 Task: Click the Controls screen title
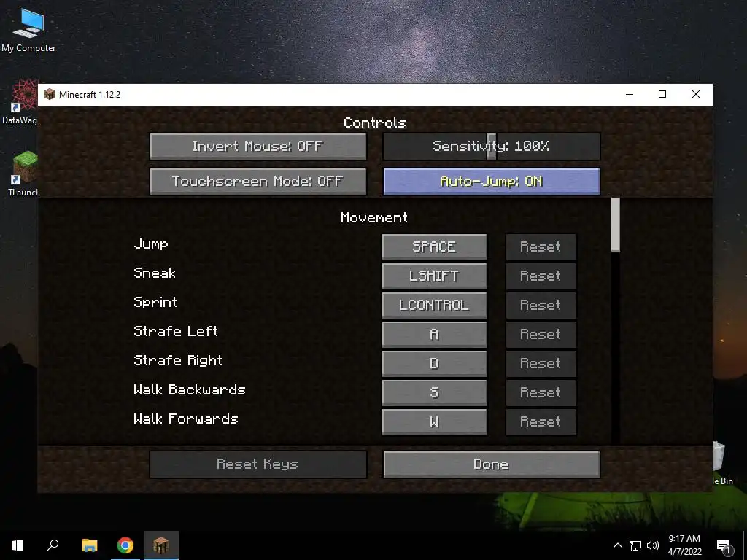point(374,122)
